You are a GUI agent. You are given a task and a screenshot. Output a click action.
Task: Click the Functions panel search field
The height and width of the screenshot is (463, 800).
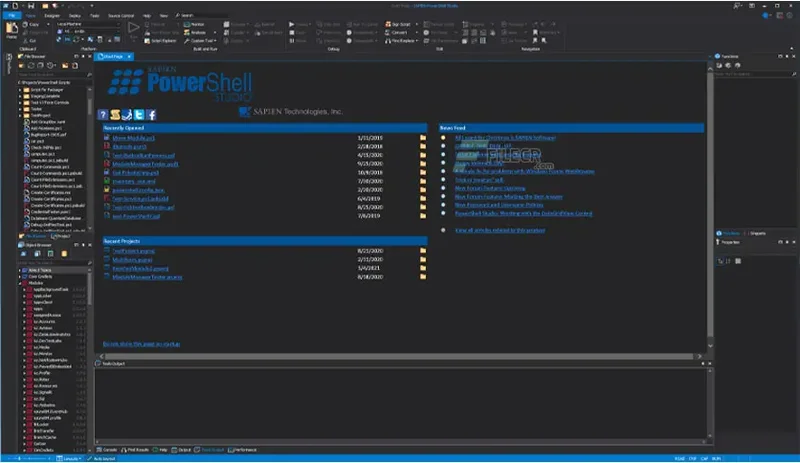755,74
